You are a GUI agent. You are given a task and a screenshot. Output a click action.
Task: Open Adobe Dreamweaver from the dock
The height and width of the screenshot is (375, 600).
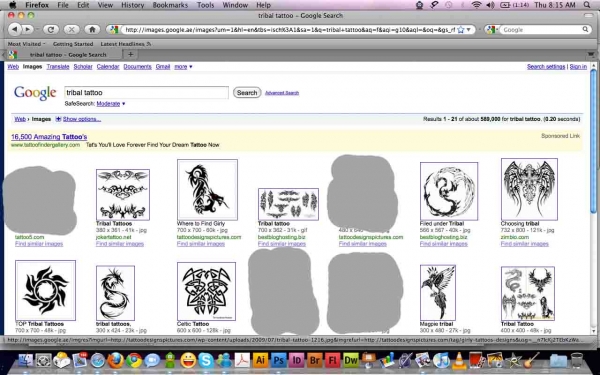coord(351,360)
